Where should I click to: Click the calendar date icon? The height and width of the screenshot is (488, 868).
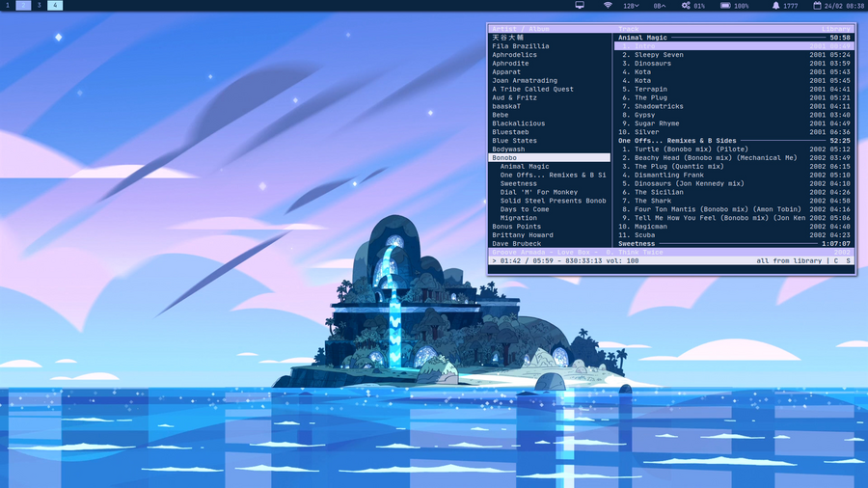(816, 6)
